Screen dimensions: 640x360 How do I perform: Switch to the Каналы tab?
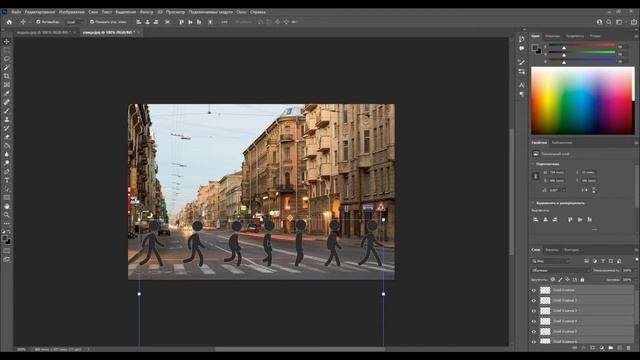[552, 250]
